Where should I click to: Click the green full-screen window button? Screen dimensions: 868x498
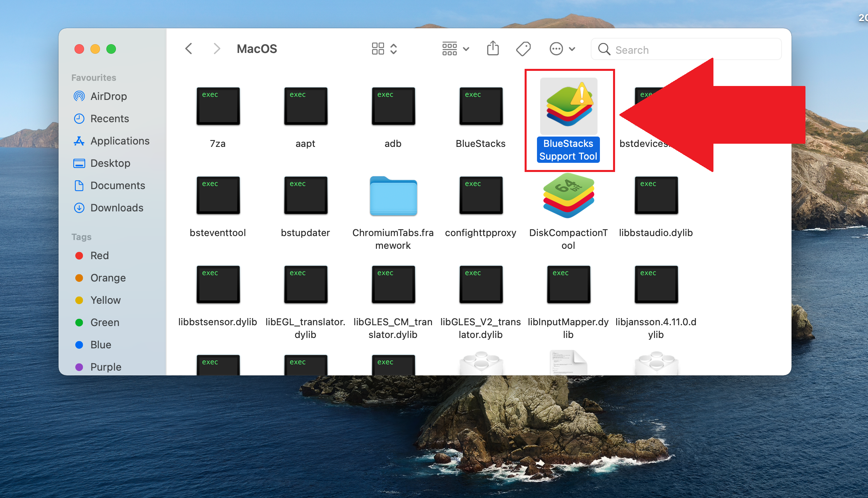coord(111,49)
